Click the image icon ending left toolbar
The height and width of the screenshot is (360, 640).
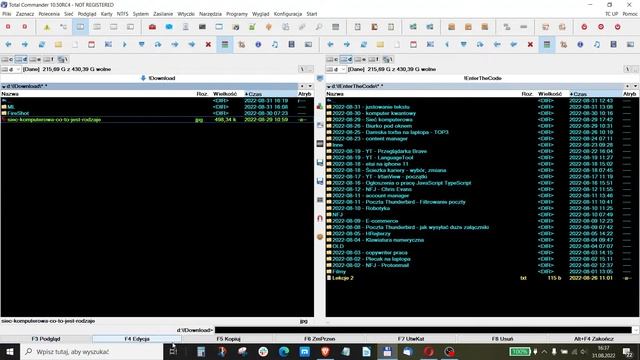coord(308,44)
